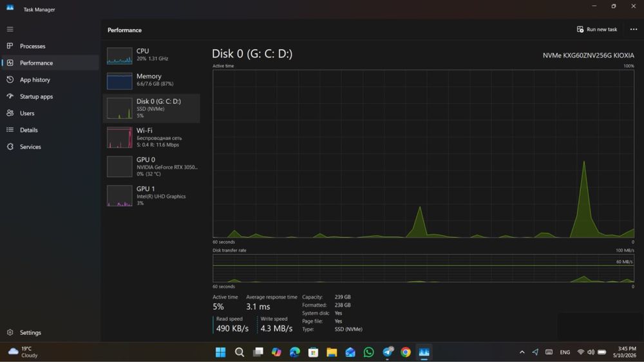The image size is (644, 362).
Task: Click the Task Manager title bar icon
Action: pyautogui.click(x=10, y=7)
